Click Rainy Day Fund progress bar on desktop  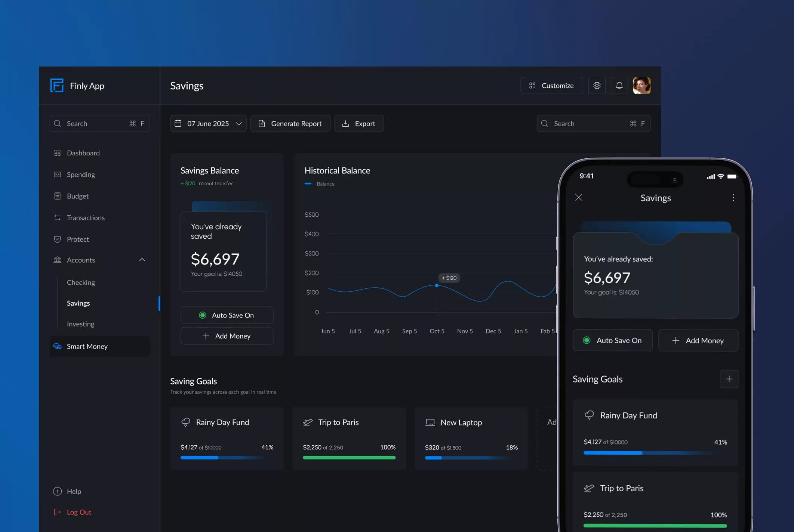(227, 458)
